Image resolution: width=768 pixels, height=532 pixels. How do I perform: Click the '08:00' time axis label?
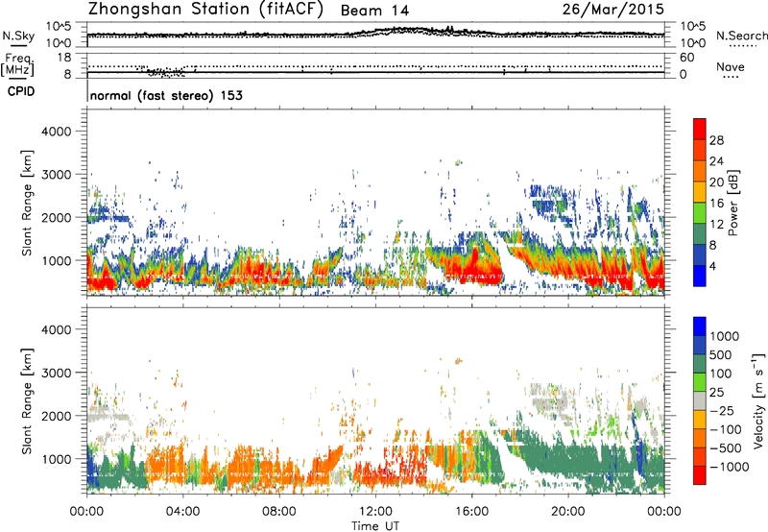(279, 512)
